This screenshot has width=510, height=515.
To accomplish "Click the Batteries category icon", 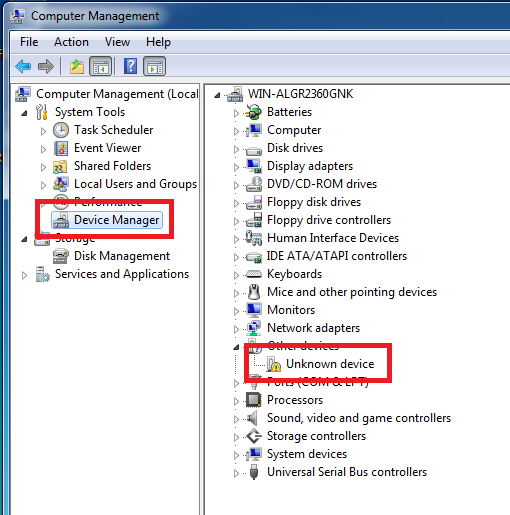I will click(x=254, y=112).
